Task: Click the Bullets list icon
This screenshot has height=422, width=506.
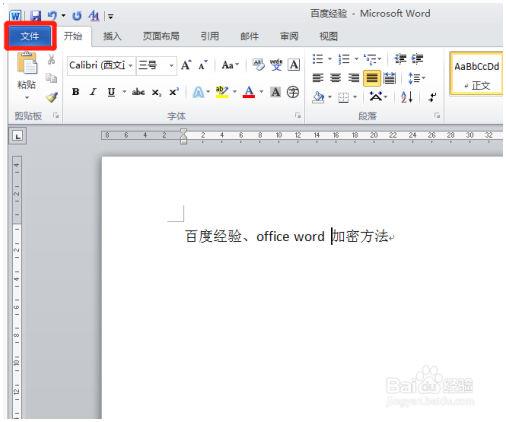Action: (318, 59)
